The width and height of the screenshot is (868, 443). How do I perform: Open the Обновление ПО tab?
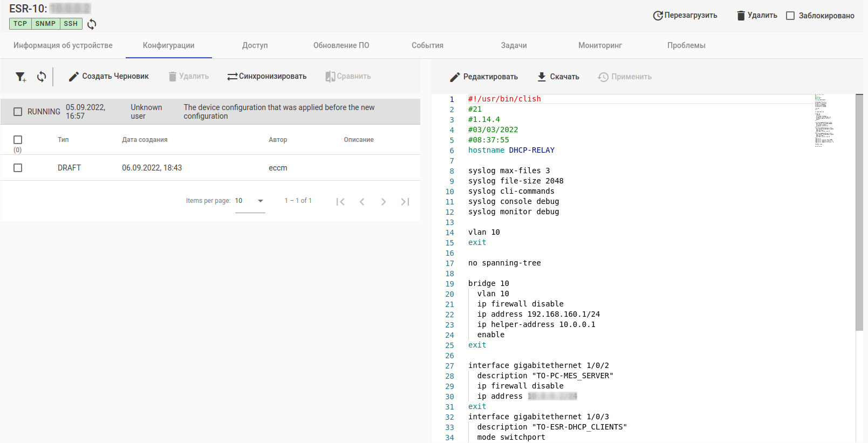(x=341, y=45)
